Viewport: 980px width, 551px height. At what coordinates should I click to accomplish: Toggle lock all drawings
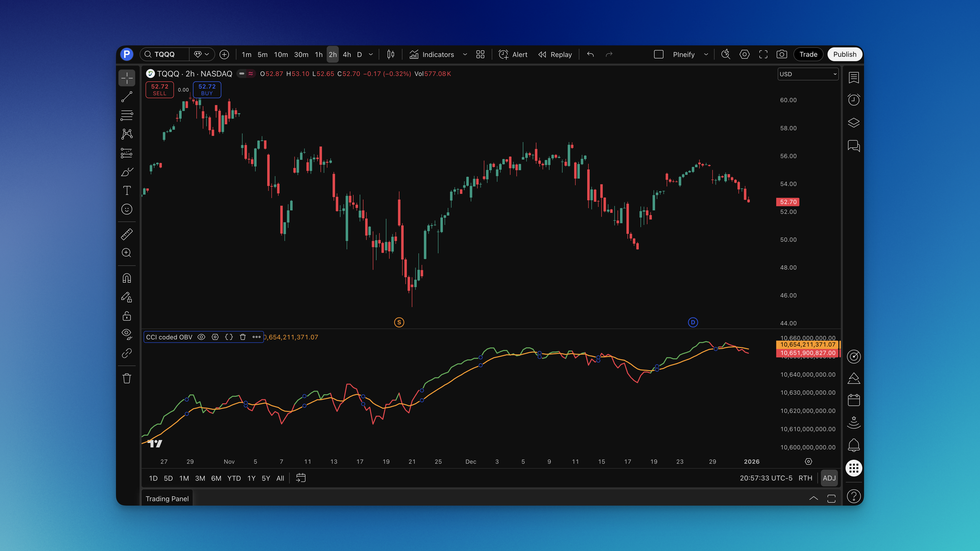pyautogui.click(x=127, y=316)
